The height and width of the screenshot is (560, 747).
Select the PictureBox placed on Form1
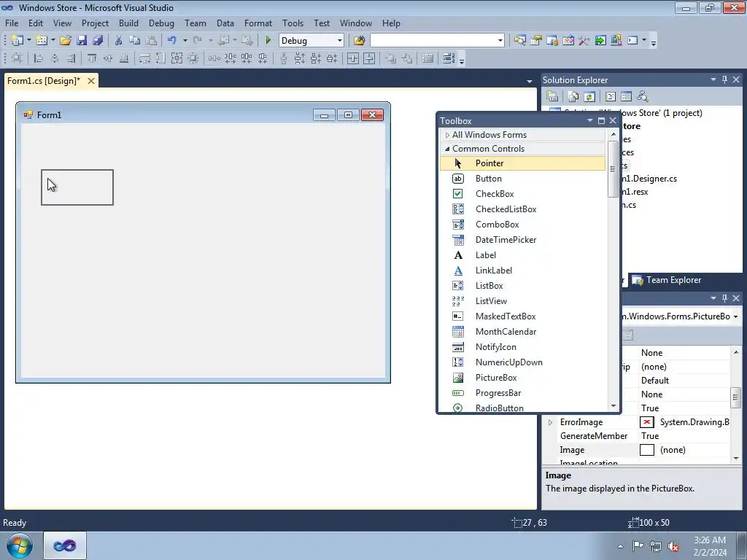[77, 187]
